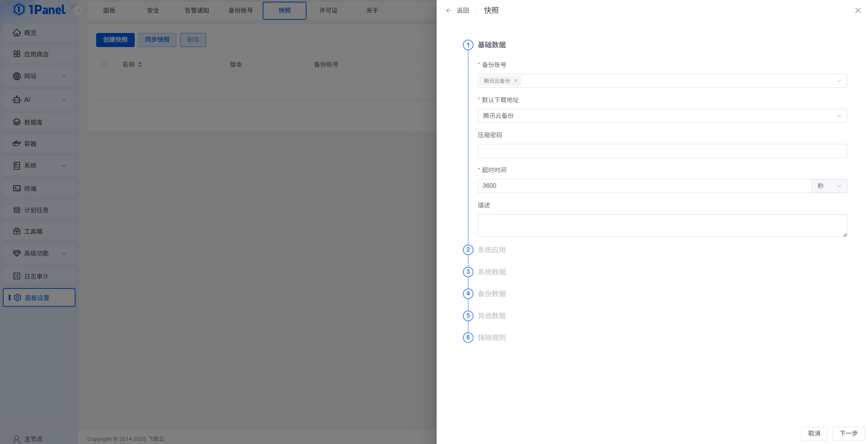Expand the 默认下载地址 dropdown
Viewport: 868px width, 444px height.
(839, 116)
